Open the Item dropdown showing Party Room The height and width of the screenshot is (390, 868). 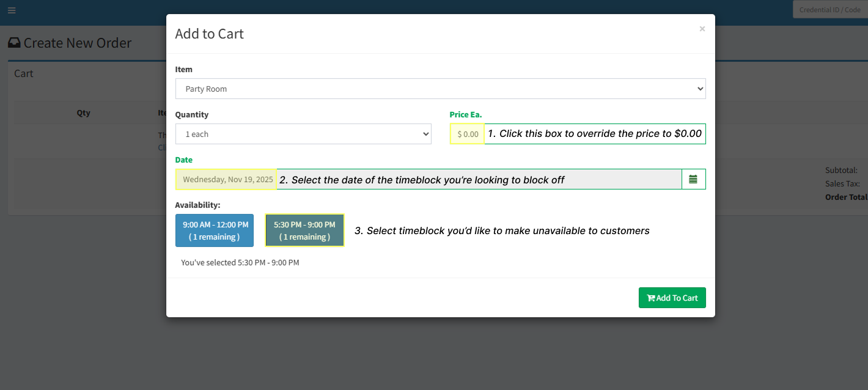[440, 89]
